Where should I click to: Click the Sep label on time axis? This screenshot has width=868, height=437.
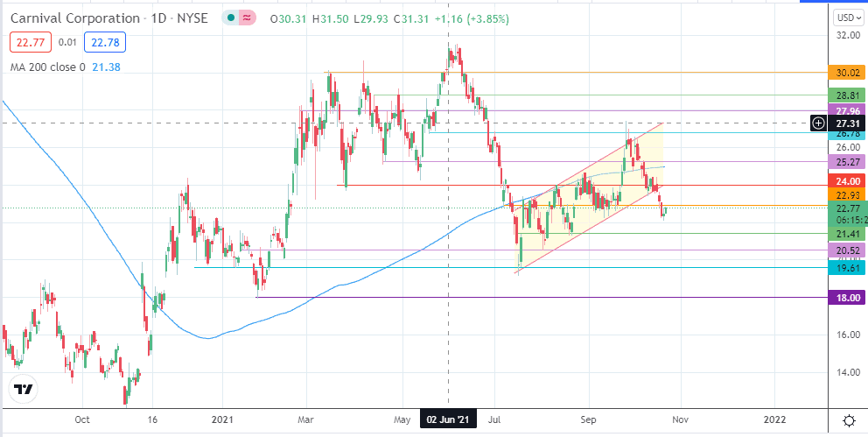pyautogui.click(x=589, y=419)
